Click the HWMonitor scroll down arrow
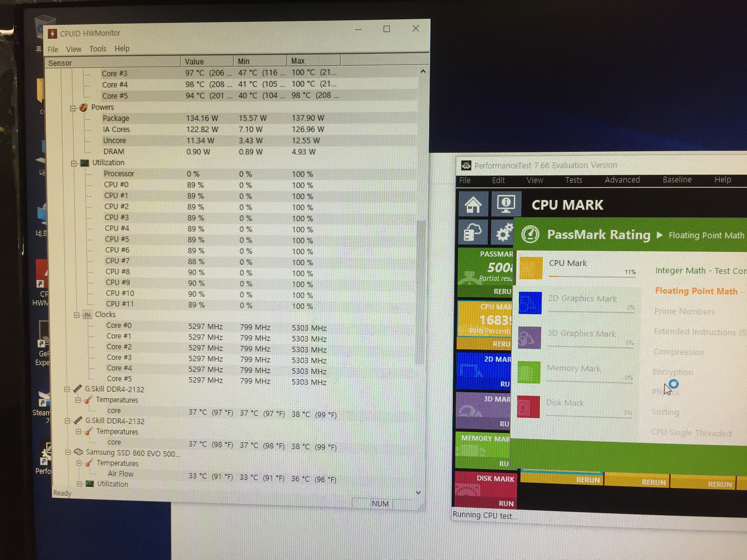This screenshot has width=747, height=560. tap(418, 493)
